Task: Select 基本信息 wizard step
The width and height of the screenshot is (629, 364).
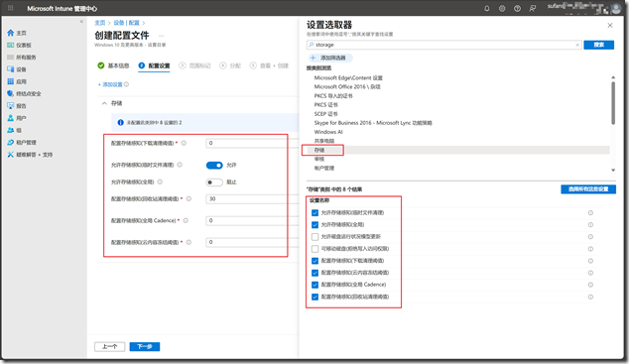Action: tap(113, 65)
